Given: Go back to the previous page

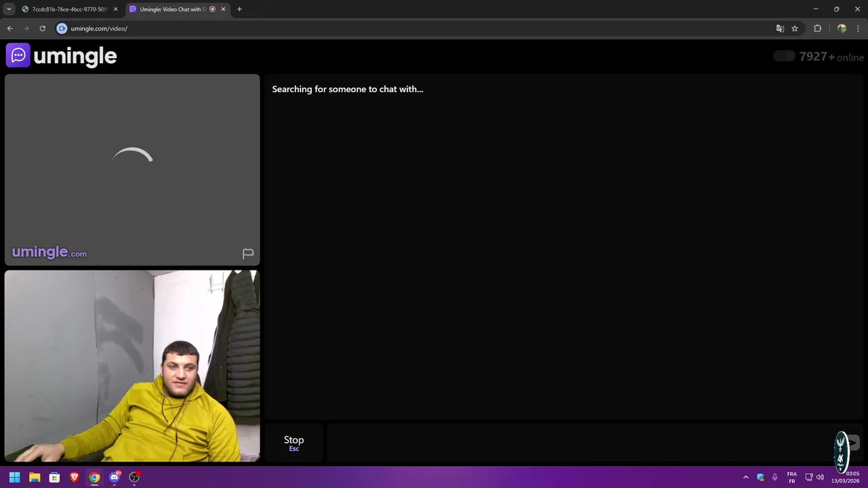Looking at the screenshot, I should tap(9, 28).
